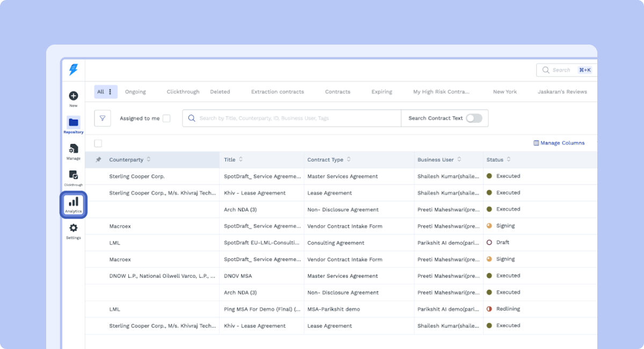Image resolution: width=644 pixels, height=349 pixels.
Task: Click the Manage Columns icon
Action: click(536, 143)
